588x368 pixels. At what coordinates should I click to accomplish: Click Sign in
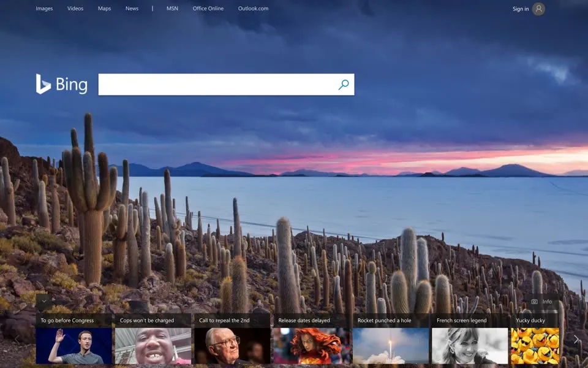pos(521,9)
